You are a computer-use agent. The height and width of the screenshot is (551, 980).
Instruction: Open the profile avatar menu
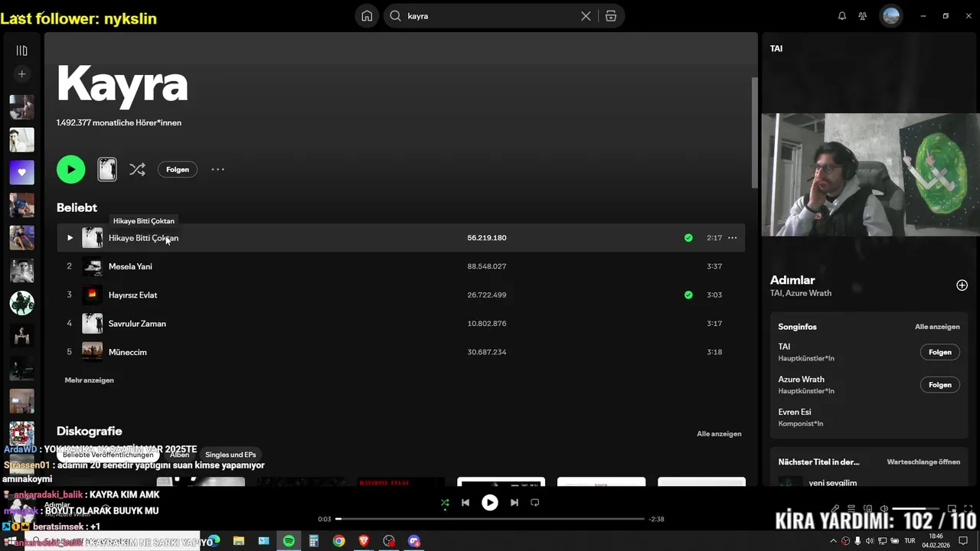point(891,16)
